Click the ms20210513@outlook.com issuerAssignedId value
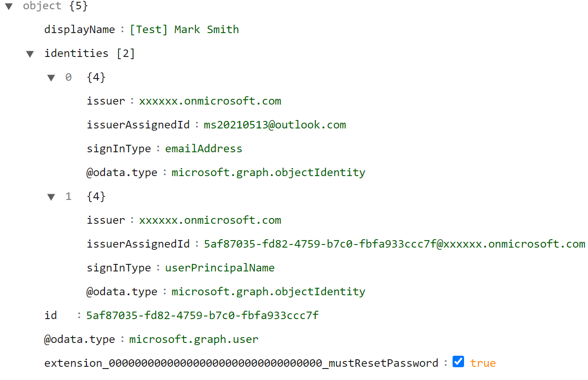Image resolution: width=588 pixels, height=380 pixels. pyautogui.click(x=274, y=124)
